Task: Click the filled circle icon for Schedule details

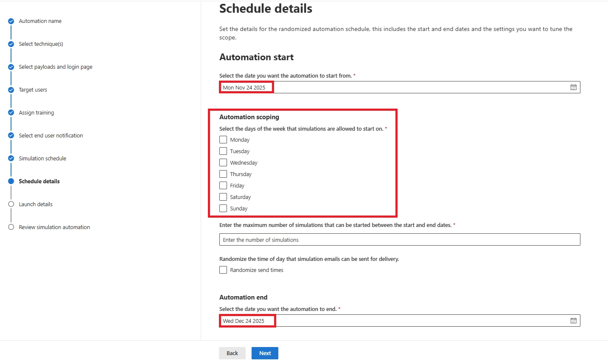Action: point(11,181)
